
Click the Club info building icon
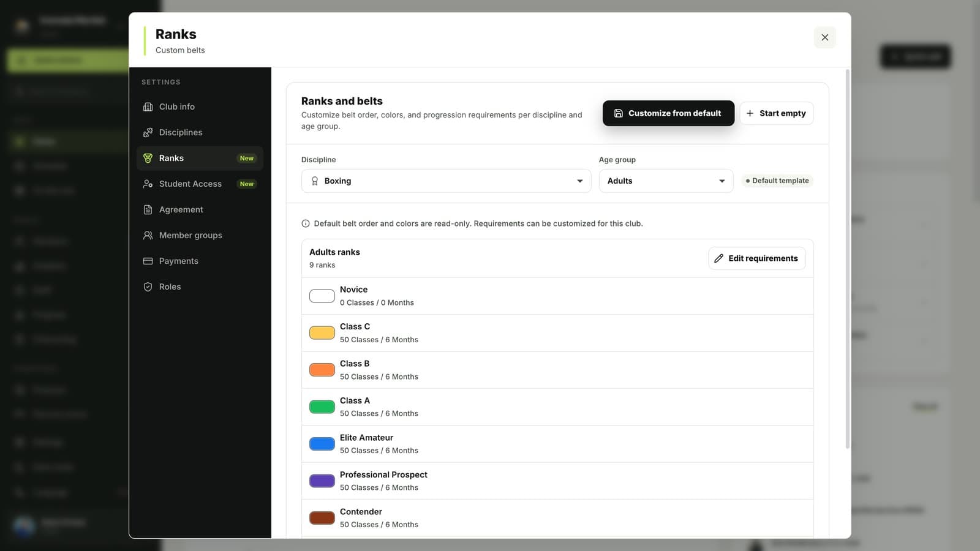tap(148, 107)
